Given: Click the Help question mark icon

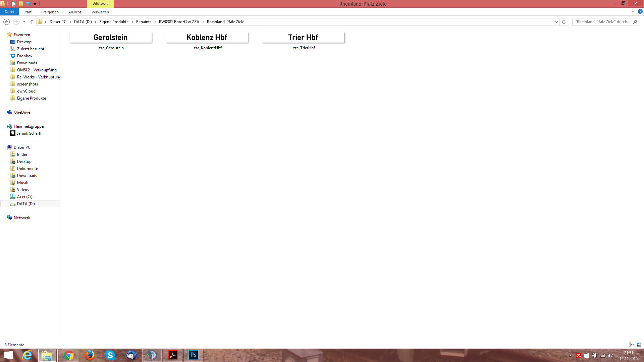Looking at the screenshot, I should click(640, 12).
